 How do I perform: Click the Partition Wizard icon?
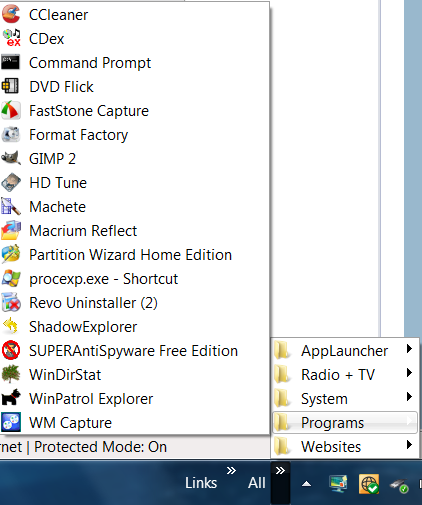tap(11, 255)
